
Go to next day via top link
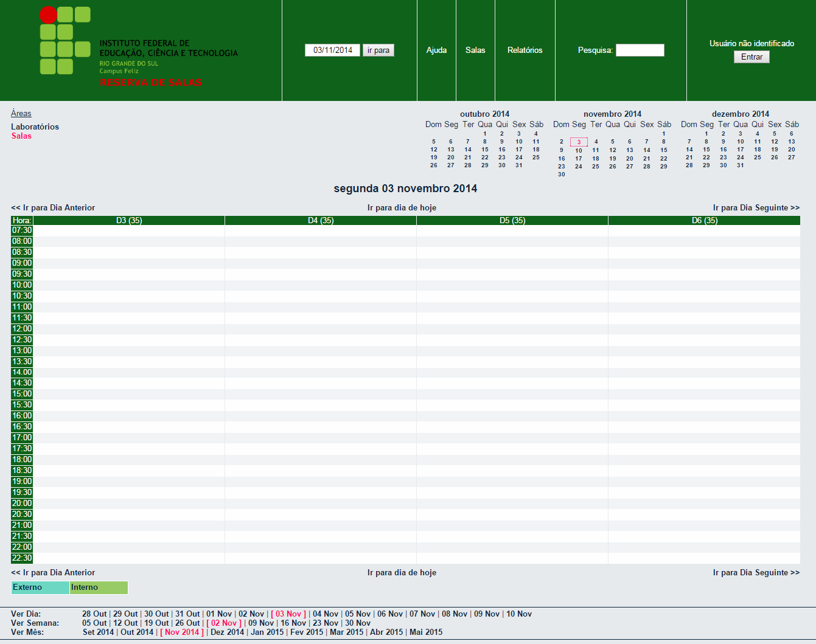tap(756, 207)
